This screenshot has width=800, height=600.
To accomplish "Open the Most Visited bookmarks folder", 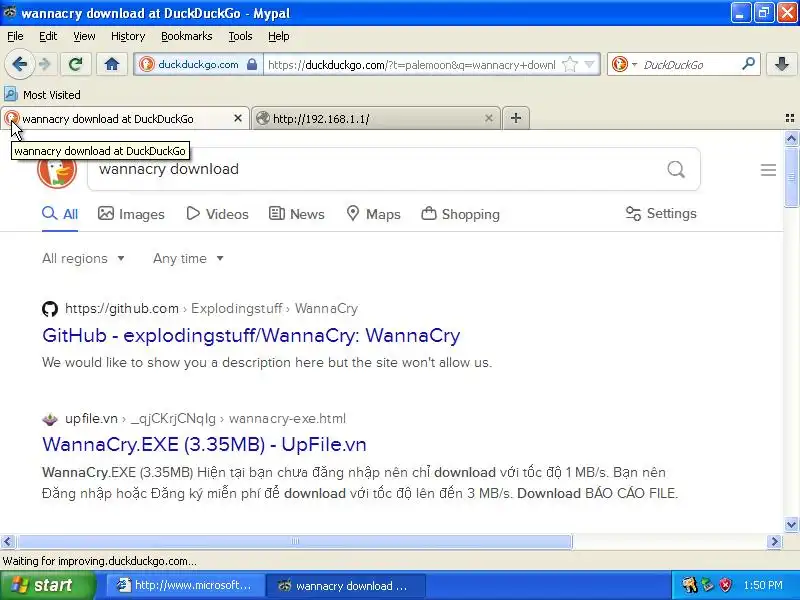I will pyautogui.click(x=42, y=95).
